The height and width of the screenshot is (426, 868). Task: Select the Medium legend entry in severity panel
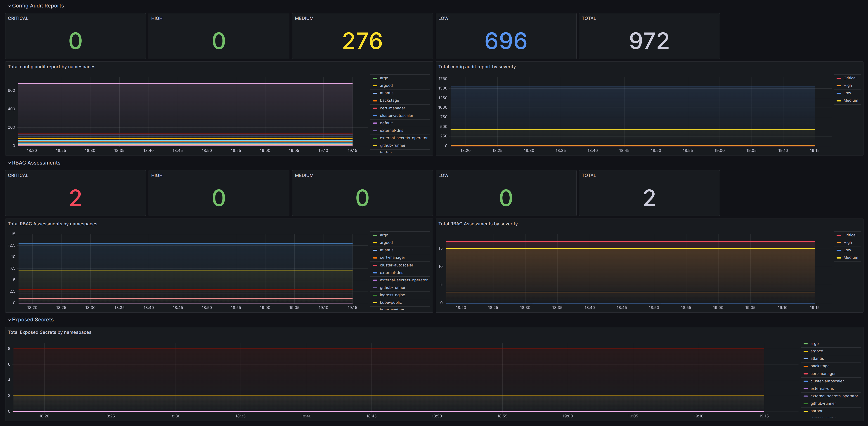(x=851, y=100)
